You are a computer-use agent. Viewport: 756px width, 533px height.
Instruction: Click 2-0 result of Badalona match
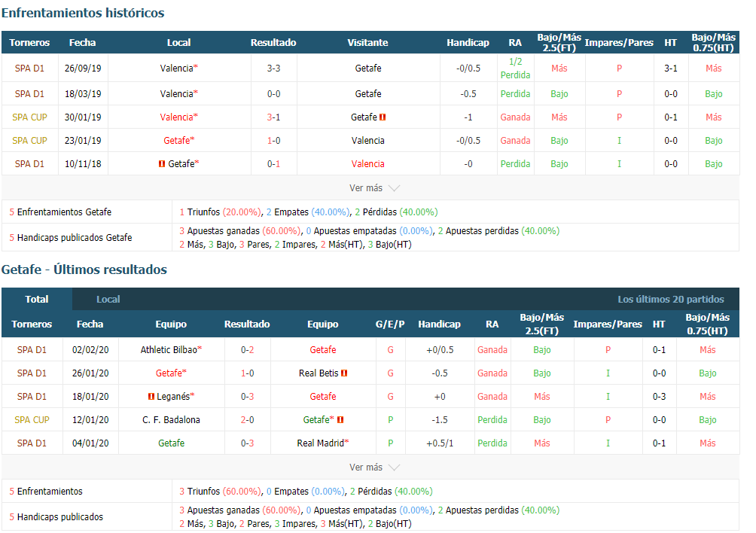click(247, 420)
